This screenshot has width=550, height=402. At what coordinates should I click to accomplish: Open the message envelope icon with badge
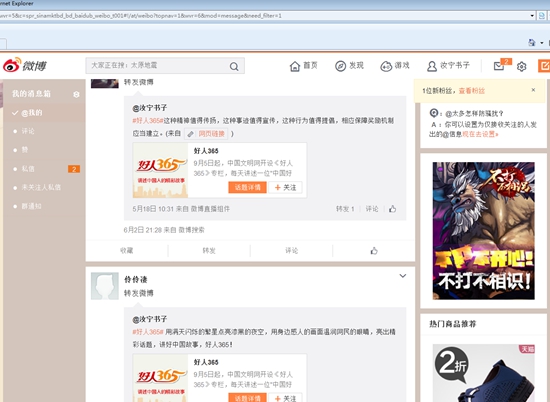point(499,66)
